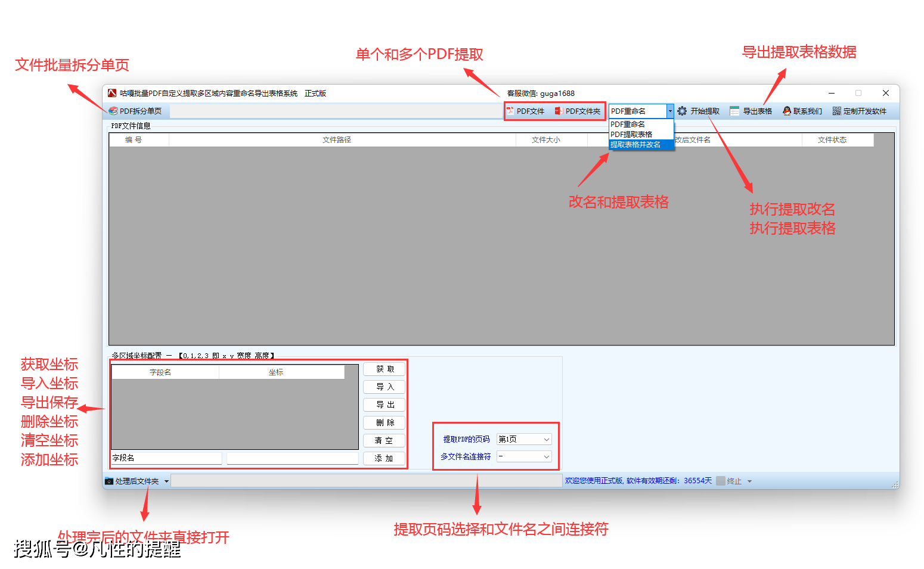
Task: Click the 字段名 input field
Action: point(166,458)
